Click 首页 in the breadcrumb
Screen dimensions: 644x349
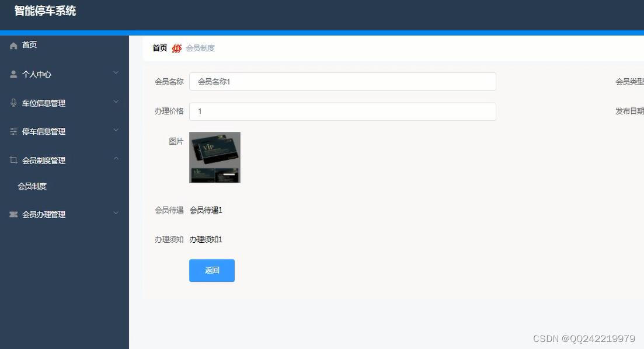point(159,48)
